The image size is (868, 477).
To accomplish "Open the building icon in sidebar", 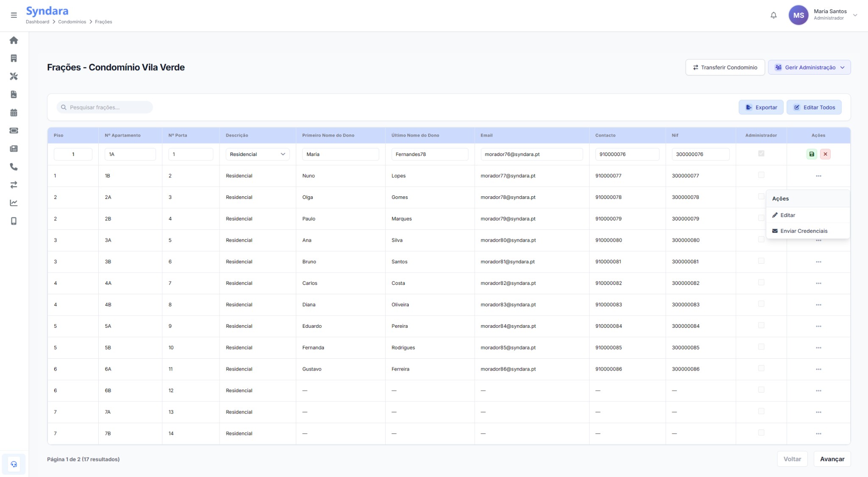I will coord(14,58).
